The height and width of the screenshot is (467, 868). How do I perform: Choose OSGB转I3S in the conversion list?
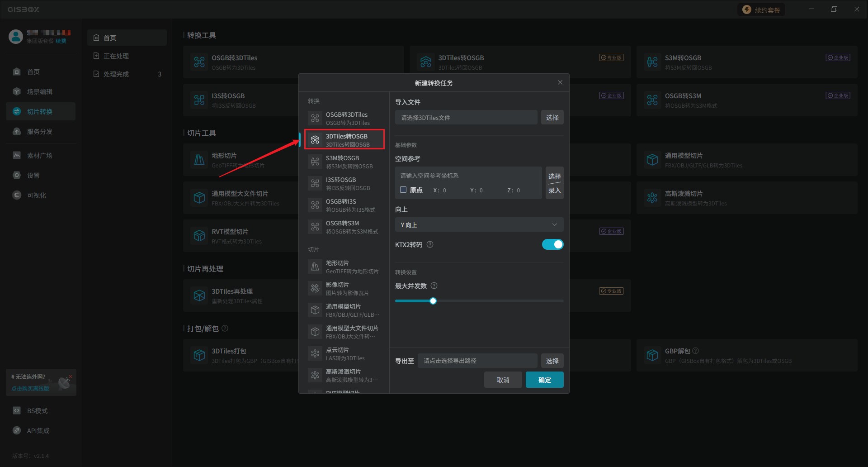(344, 205)
